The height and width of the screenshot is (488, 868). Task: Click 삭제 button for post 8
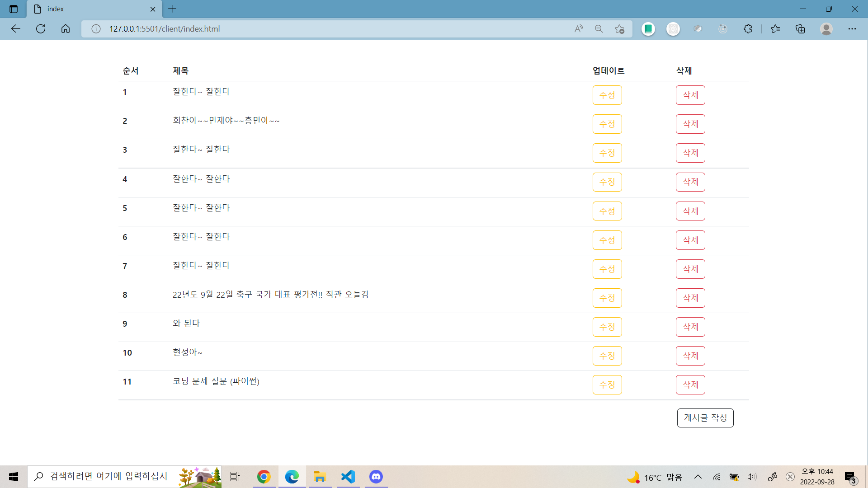[690, 298]
